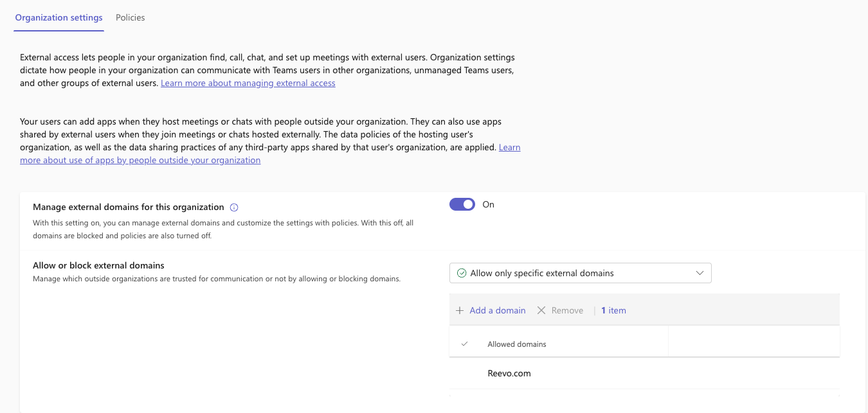Click the chevron arrow on the domains dropdown

(700, 273)
